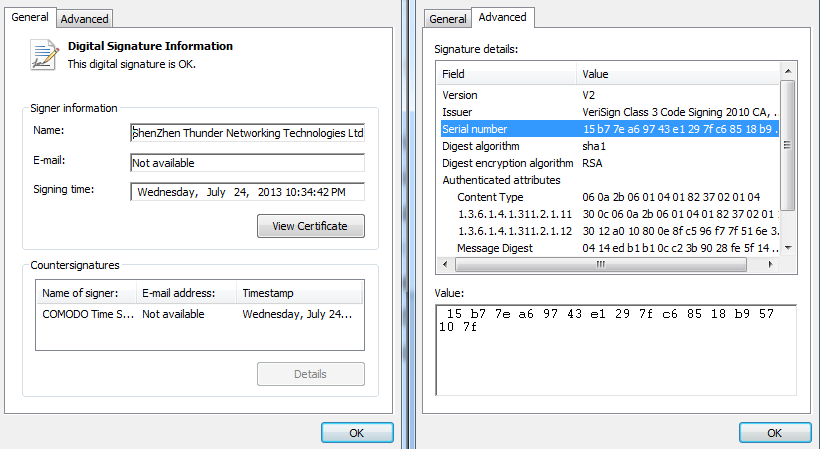Select the Message Digest row
820x449 pixels.
point(608,248)
